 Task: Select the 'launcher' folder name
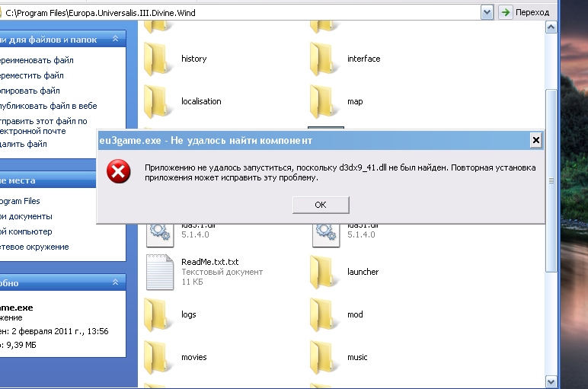pyautogui.click(x=363, y=272)
